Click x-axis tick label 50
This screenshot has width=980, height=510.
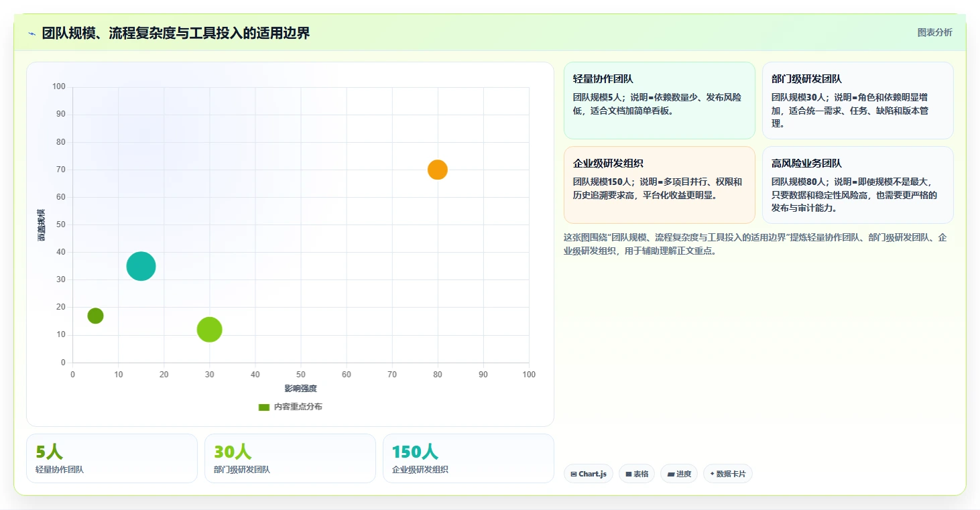pyautogui.click(x=301, y=375)
